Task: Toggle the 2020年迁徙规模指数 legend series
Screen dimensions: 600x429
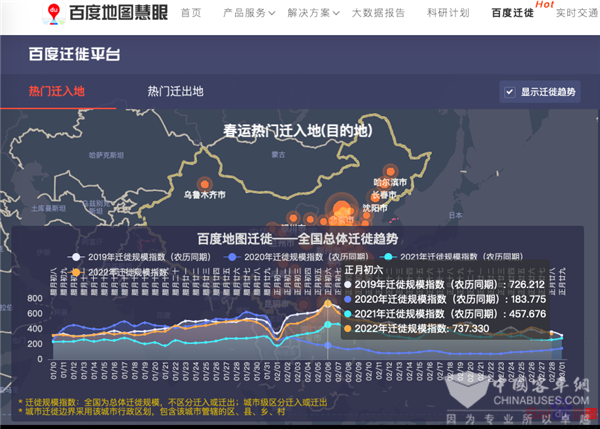Action: click(x=296, y=257)
